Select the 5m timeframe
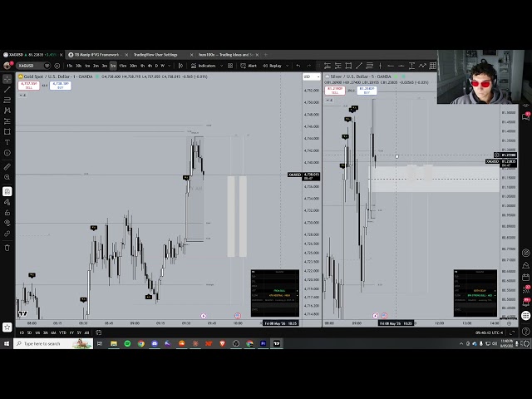532x399 pixels. click(x=113, y=66)
